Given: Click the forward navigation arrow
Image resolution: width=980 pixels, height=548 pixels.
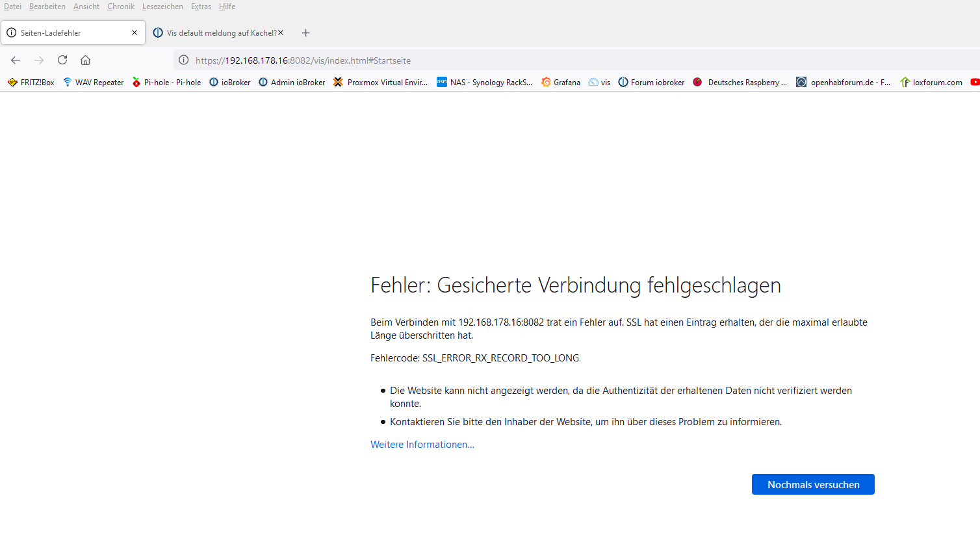Looking at the screenshot, I should tap(39, 60).
